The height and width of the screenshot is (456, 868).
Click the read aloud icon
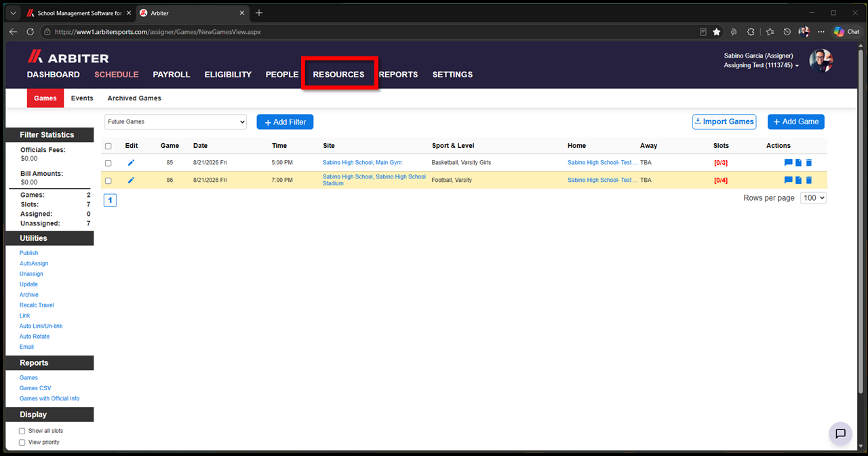734,32
